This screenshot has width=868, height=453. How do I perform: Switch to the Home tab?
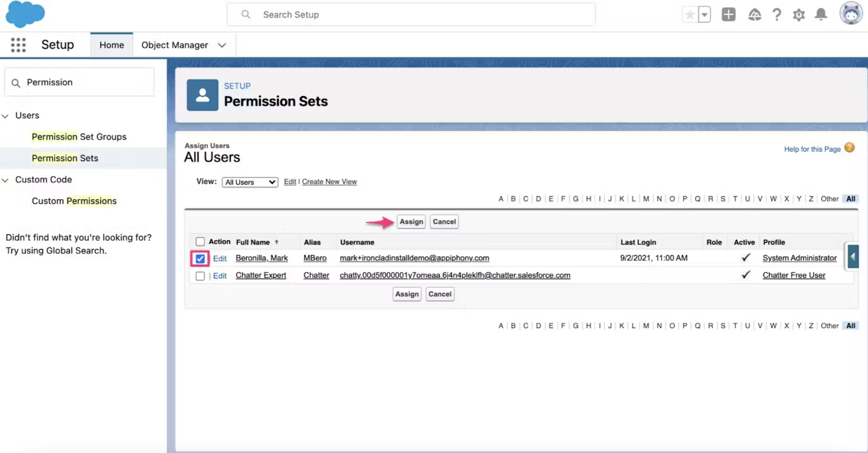click(x=112, y=45)
